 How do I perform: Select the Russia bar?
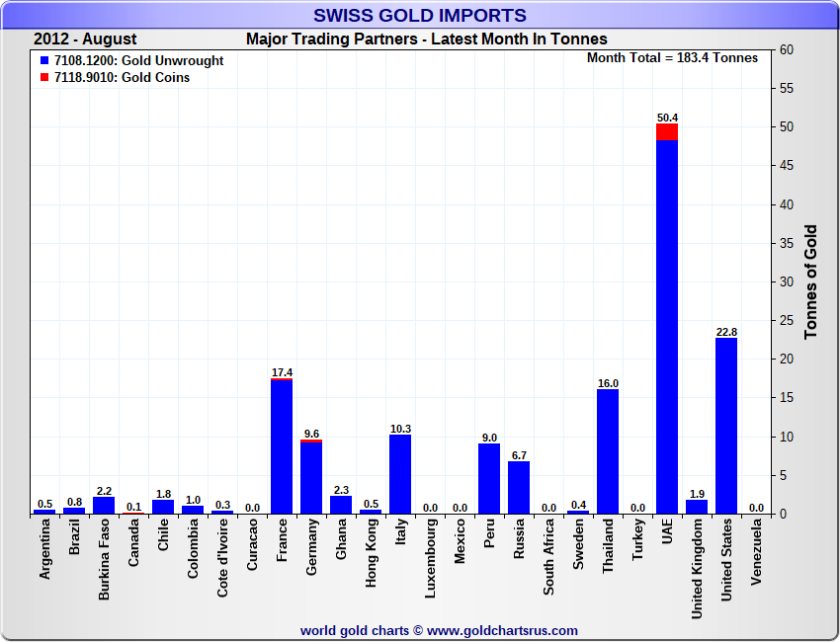click(519, 488)
